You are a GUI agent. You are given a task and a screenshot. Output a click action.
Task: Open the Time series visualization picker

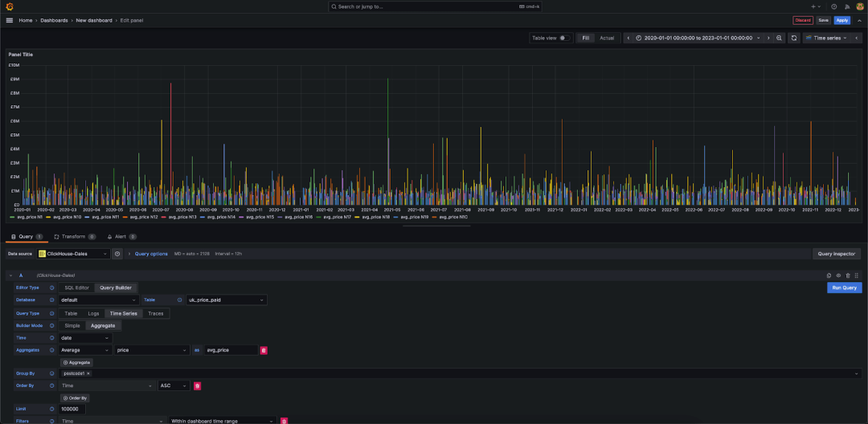[826, 38]
